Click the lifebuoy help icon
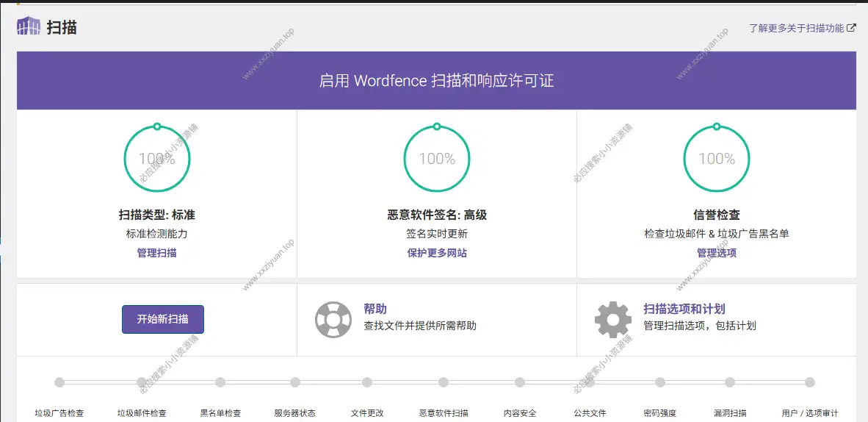The height and width of the screenshot is (422, 868). [333, 320]
